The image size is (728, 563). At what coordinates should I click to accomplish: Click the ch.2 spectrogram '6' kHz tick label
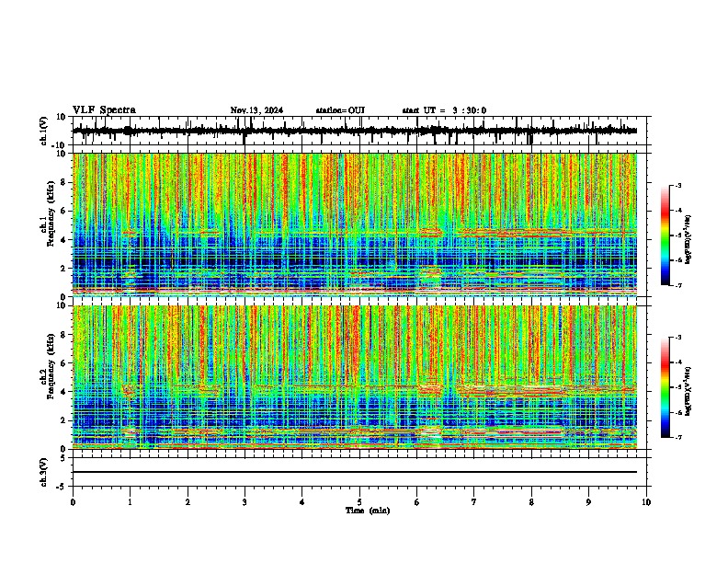point(64,363)
